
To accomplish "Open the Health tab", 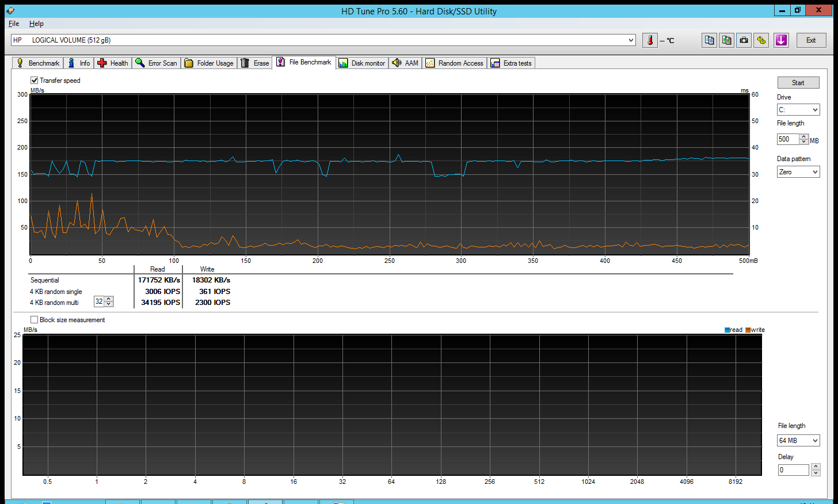I will (113, 63).
